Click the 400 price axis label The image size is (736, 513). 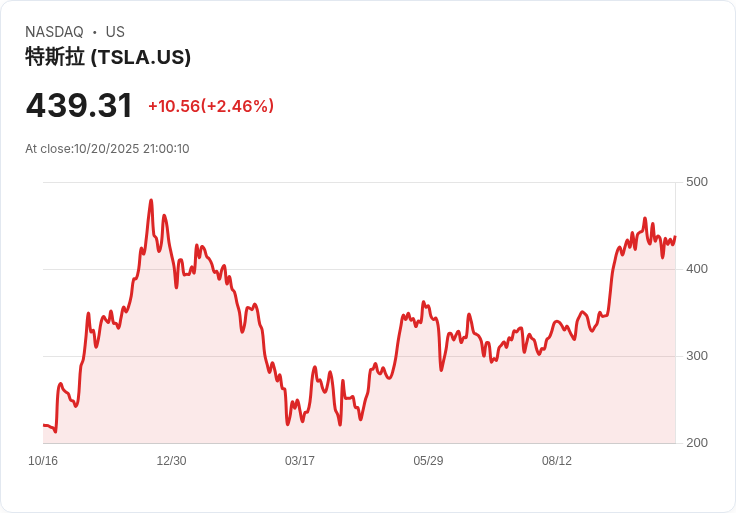click(x=697, y=269)
